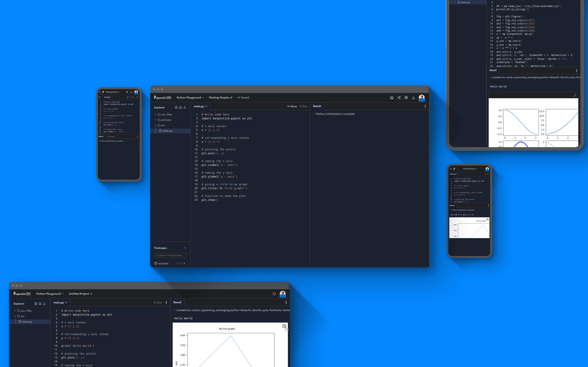The image size is (588, 367).
Task: Click the Run button in the bottom window
Action: (x=158, y=302)
